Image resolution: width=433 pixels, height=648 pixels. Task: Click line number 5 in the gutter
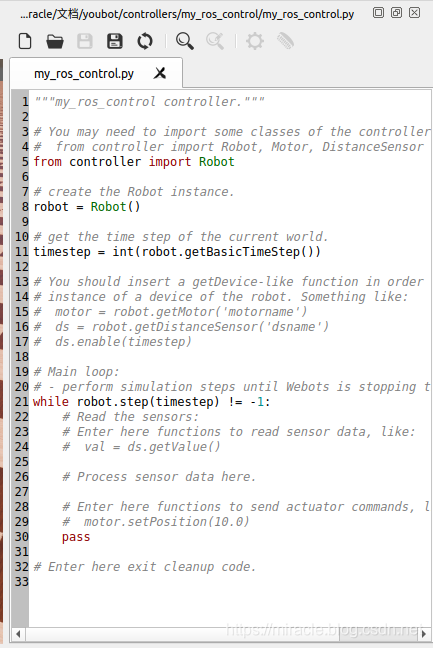25,162
